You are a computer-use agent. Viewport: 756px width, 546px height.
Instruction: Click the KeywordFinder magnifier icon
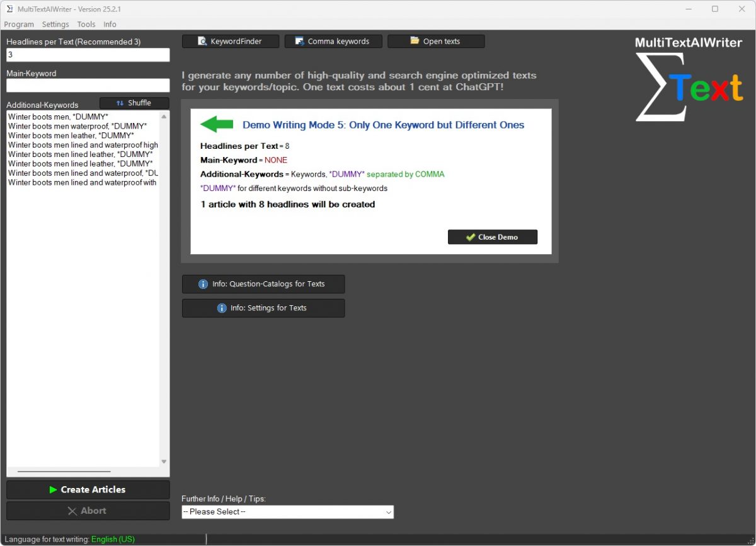202,42
